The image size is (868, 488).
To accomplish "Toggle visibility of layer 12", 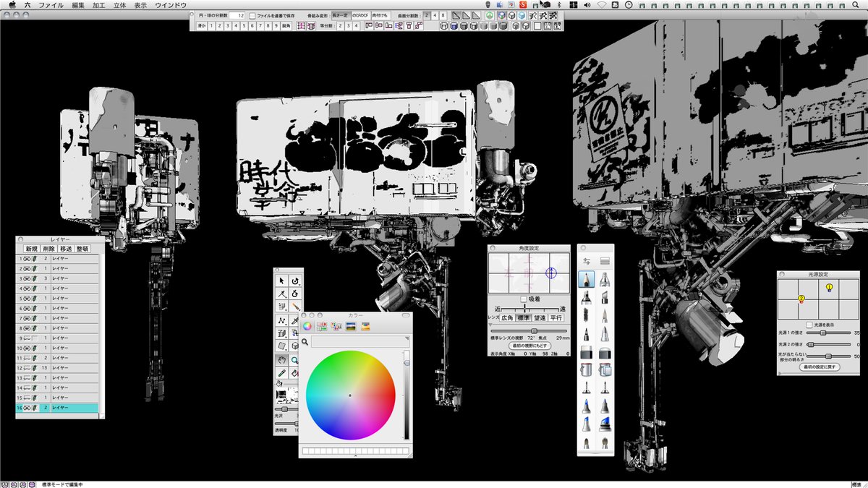I will 27,369.
